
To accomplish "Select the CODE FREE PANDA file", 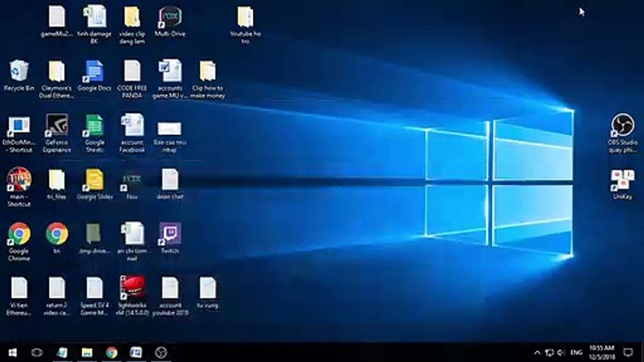I will coord(132,71).
